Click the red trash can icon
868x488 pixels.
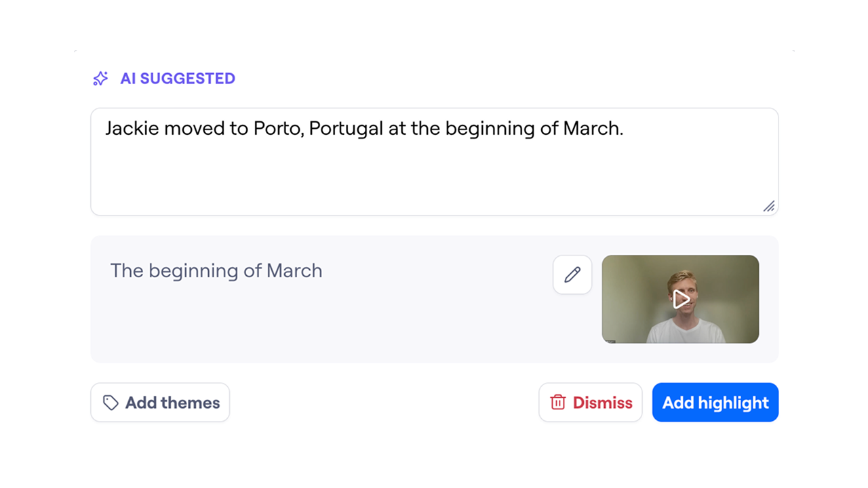click(558, 403)
